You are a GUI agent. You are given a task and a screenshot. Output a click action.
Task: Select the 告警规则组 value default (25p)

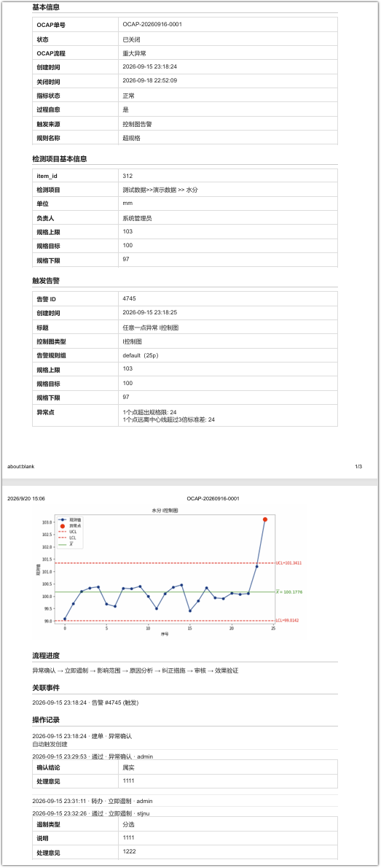pyautogui.click(x=144, y=355)
